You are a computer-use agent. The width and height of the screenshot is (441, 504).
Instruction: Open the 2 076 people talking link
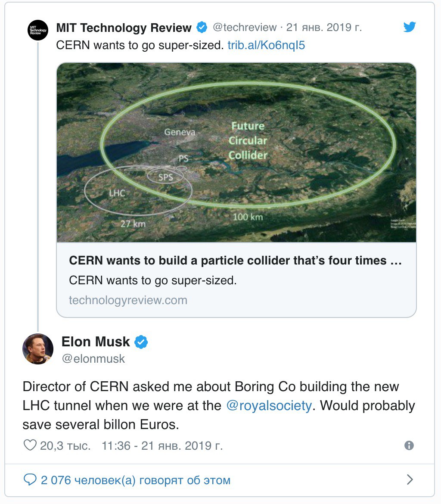[136, 480]
